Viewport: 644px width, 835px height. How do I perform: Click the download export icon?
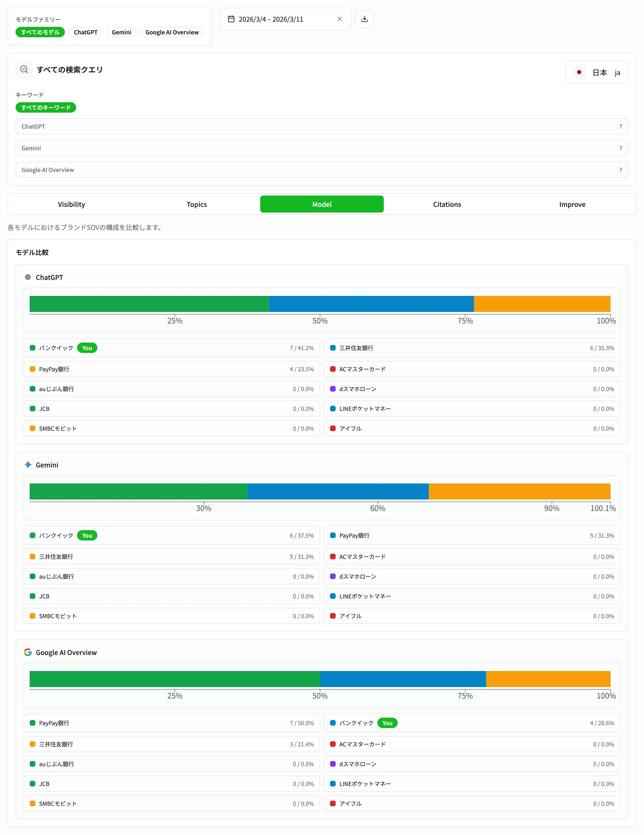(x=364, y=19)
